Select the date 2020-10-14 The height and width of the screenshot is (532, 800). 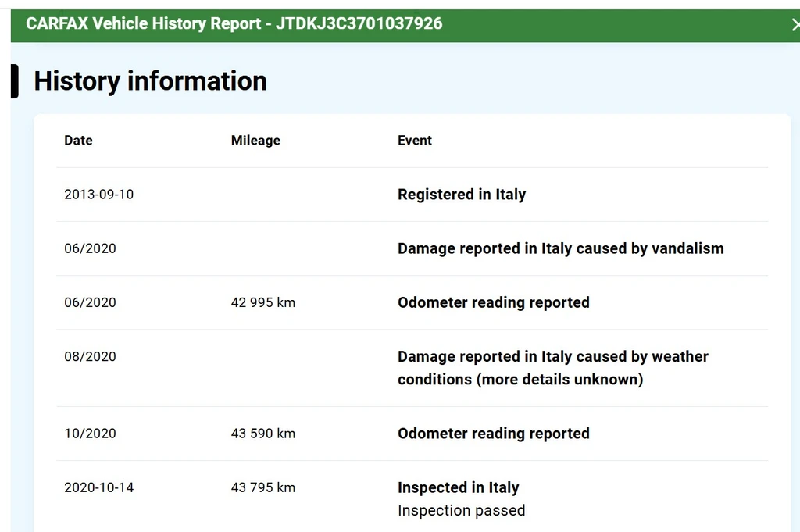99,487
